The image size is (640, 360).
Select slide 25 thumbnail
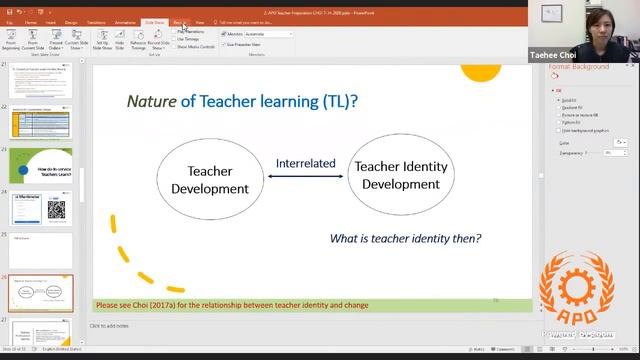point(40,251)
